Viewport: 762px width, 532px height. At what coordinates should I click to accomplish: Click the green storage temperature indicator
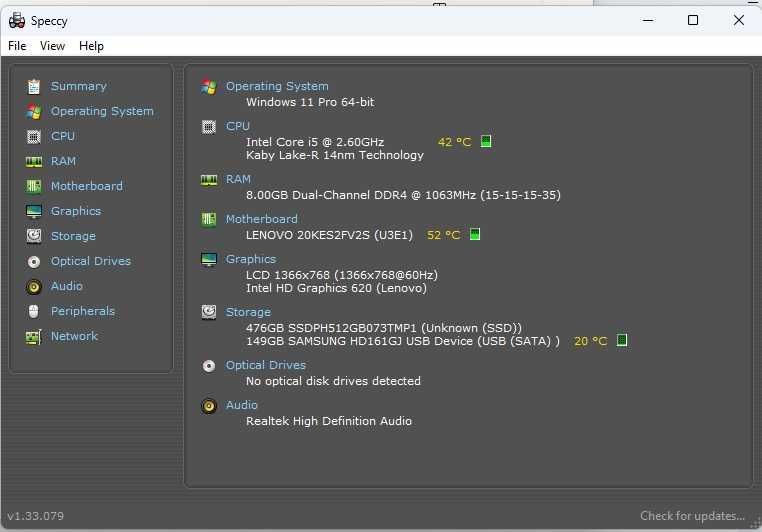[622, 340]
